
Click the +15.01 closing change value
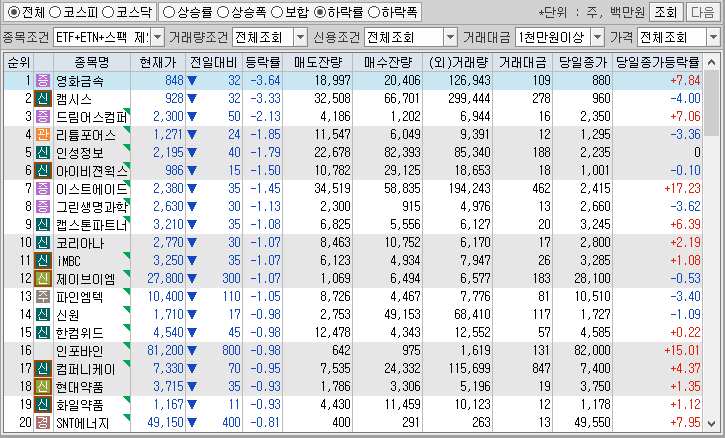tap(682, 351)
